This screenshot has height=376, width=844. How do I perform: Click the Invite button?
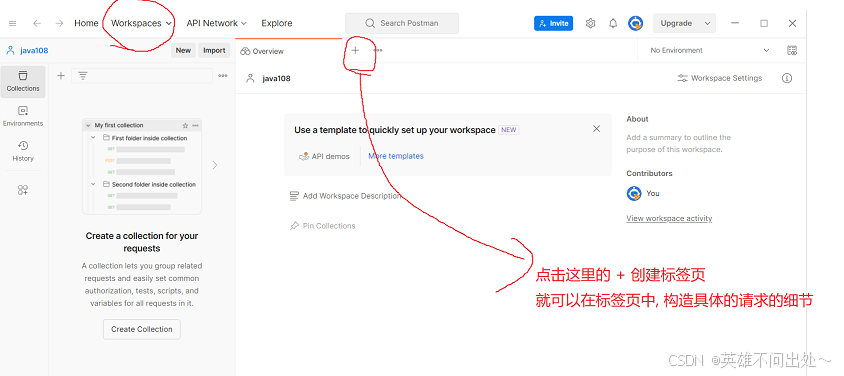553,23
